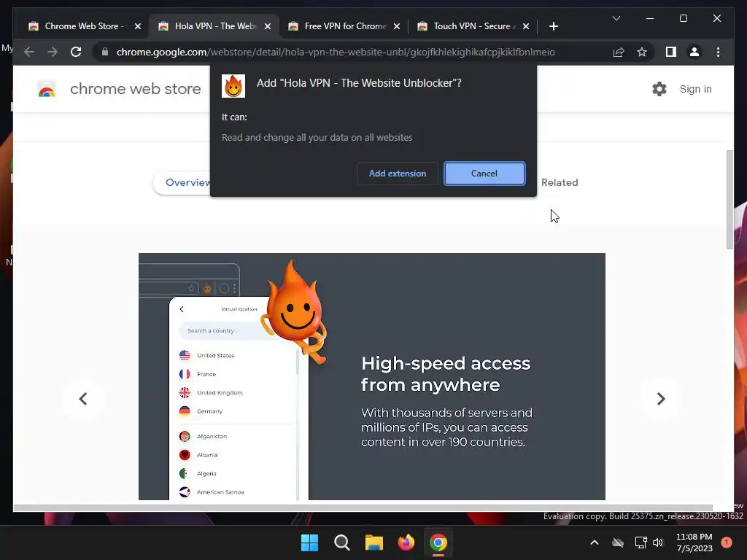Click the Add extension button
Screen dimensions: 747x560
tap(398, 174)
